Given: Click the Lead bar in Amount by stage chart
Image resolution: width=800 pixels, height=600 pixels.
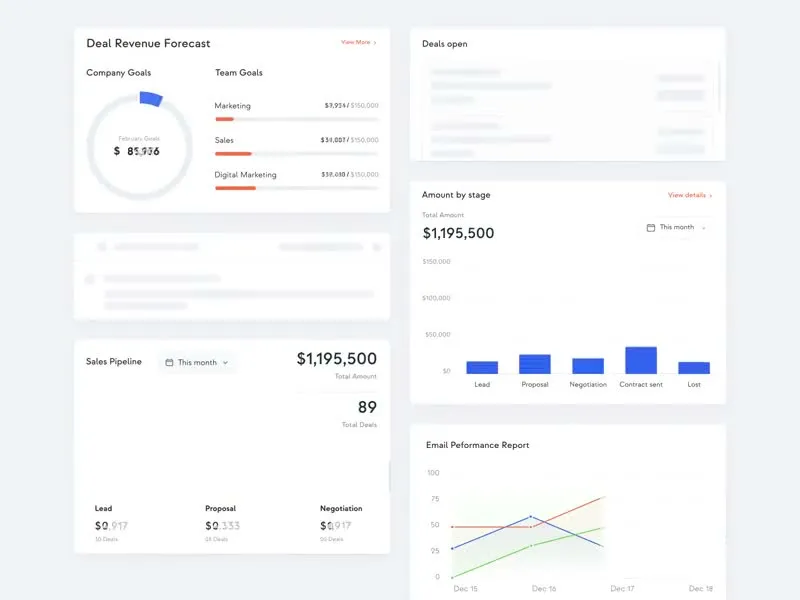Looking at the screenshot, I should 482,367.
